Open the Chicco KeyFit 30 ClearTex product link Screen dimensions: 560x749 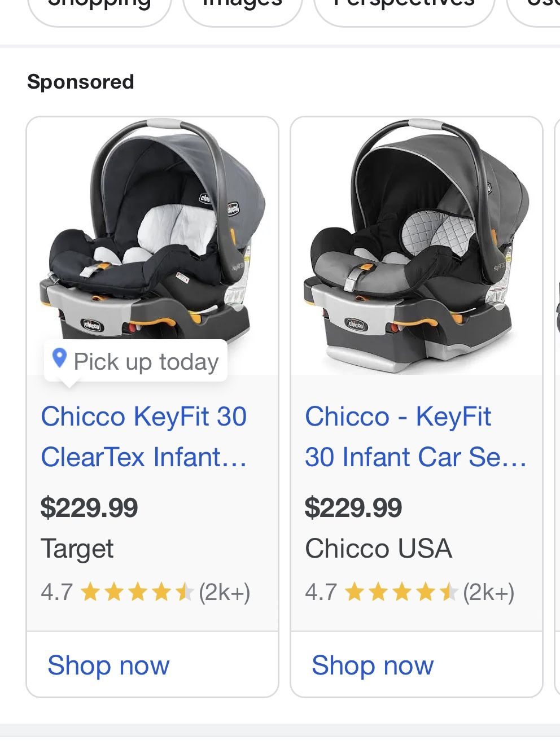click(143, 437)
